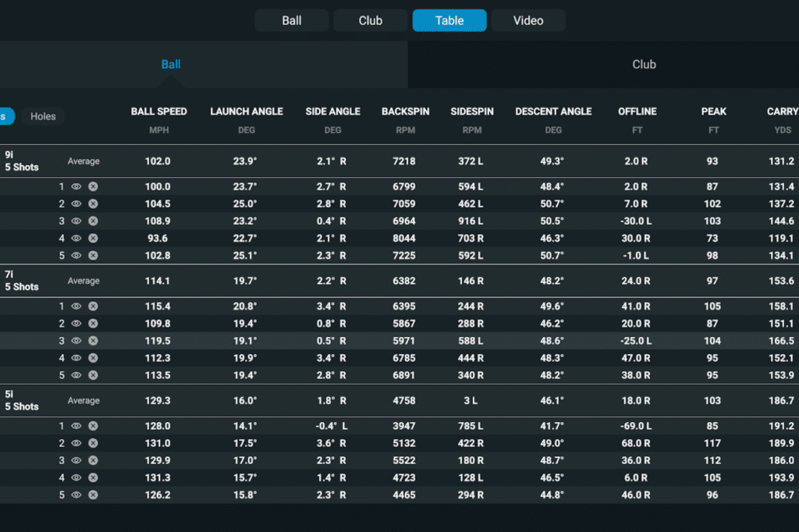The image size is (799, 532).
Task: Hide 7i shot 1 with eye icon
Action: [x=76, y=307]
